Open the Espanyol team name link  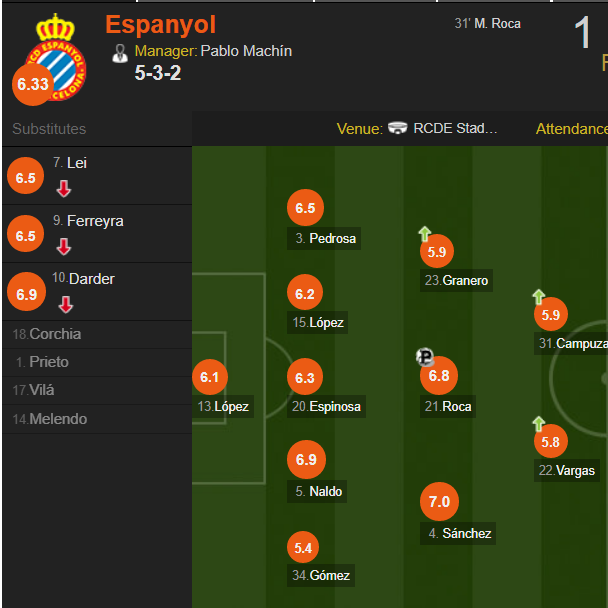160,24
